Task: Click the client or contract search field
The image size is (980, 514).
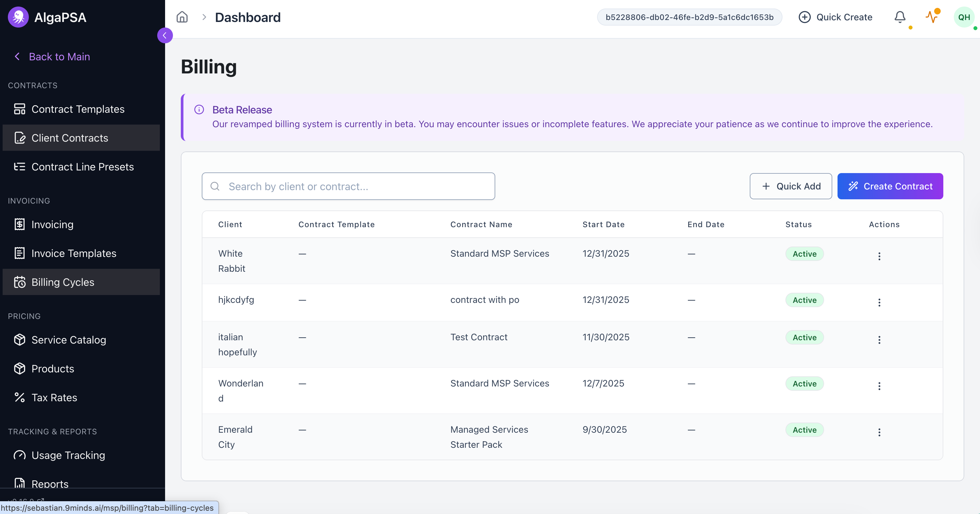Action: (x=348, y=186)
